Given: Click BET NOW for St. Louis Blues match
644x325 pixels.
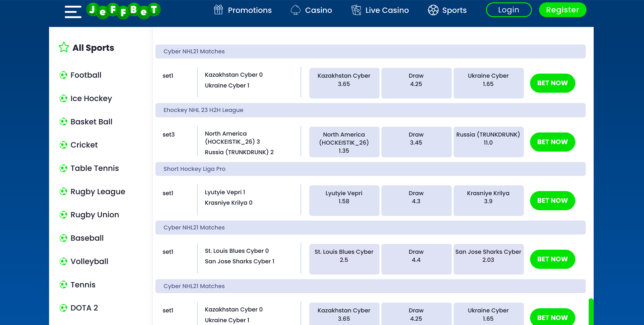Looking at the screenshot, I should pos(552,259).
